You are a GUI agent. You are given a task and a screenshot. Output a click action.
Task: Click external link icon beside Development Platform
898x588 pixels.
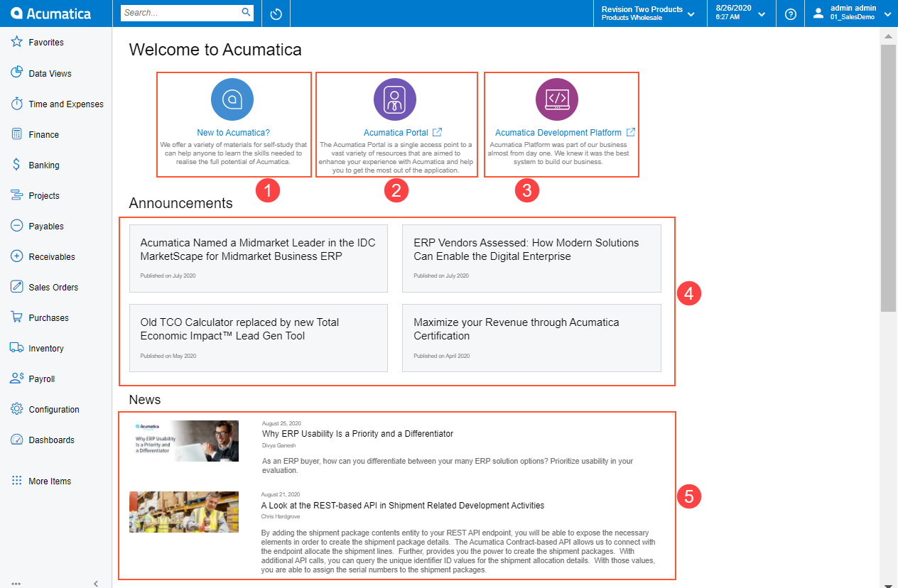click(631, 132)
